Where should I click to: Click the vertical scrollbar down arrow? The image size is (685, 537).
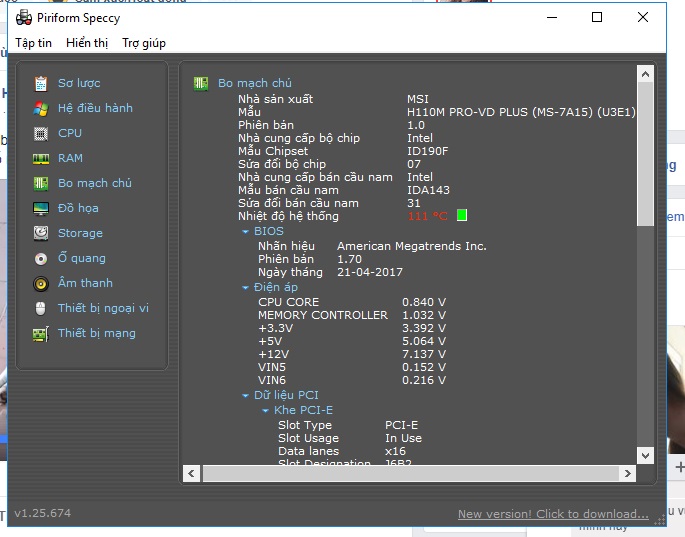click(645, 456)
